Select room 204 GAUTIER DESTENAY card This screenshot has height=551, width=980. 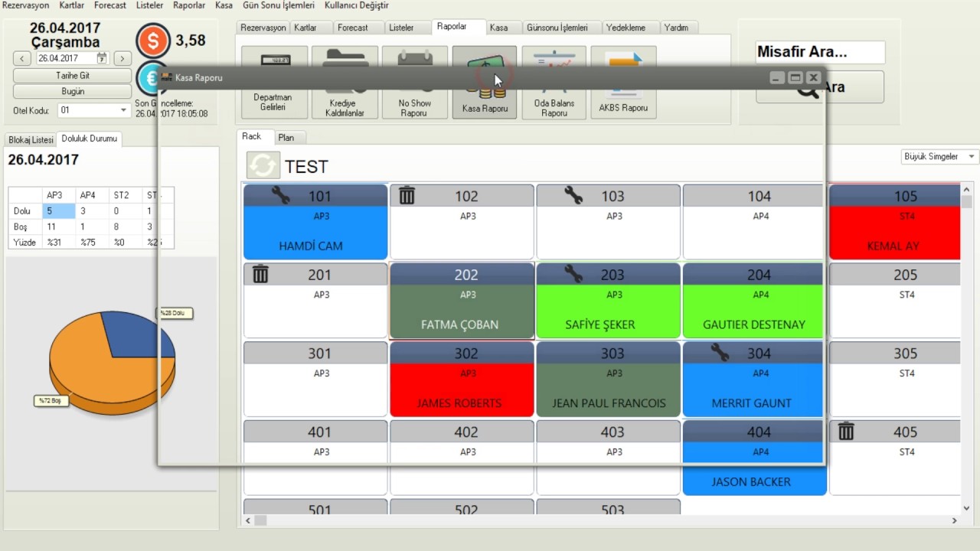coord(753,301)
